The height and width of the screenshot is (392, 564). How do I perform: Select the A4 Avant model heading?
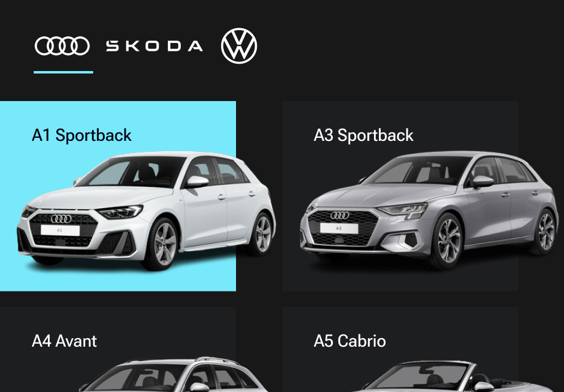coord(64,341)
